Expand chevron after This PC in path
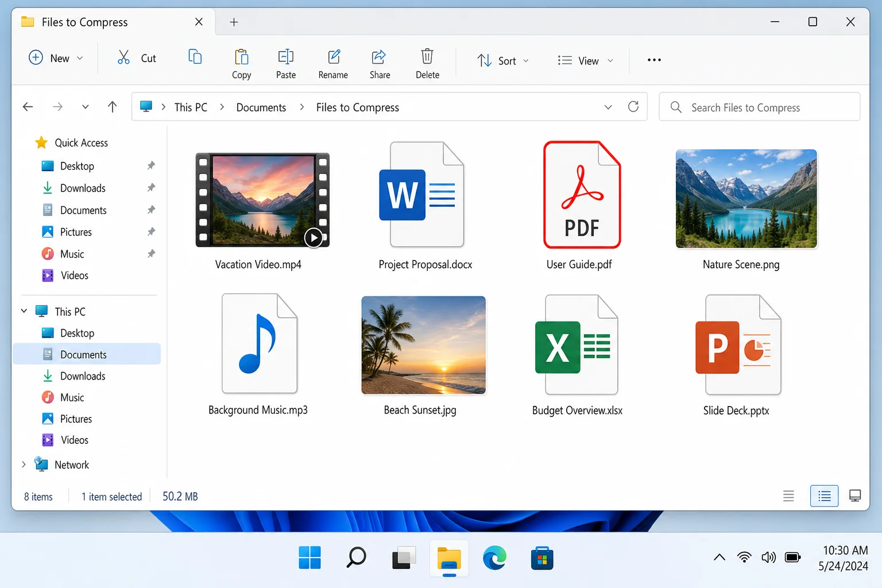 click(222, 107)
